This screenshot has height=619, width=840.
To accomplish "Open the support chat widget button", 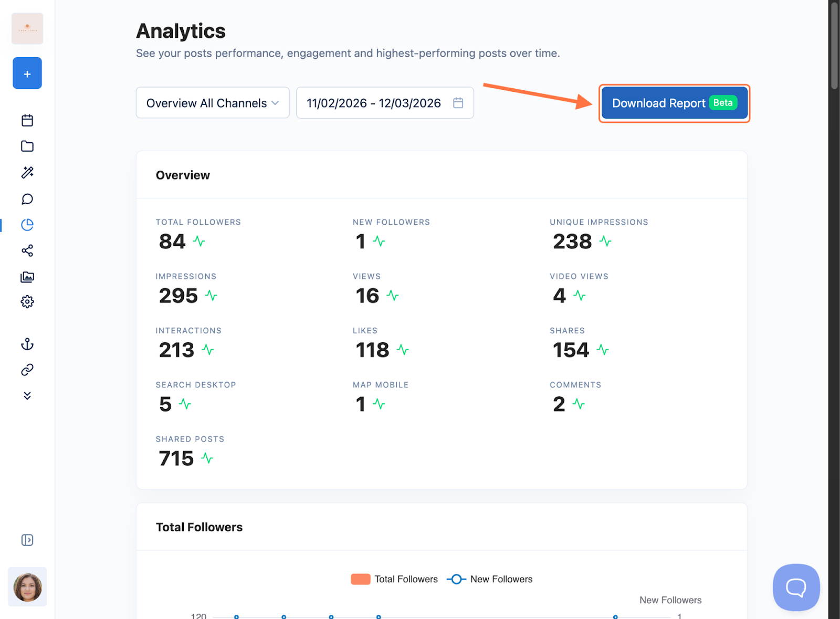I will pos(796,587).
